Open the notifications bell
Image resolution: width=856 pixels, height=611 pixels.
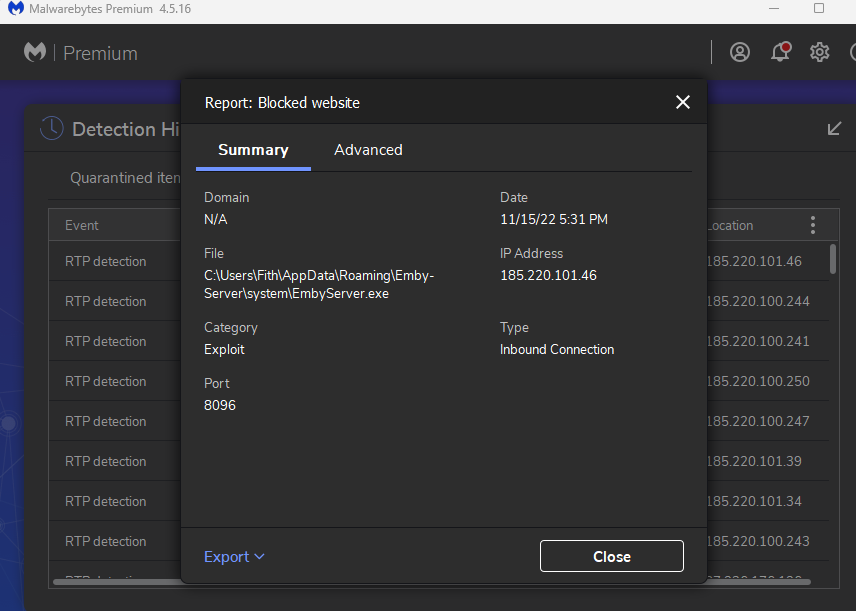point(780,52)
